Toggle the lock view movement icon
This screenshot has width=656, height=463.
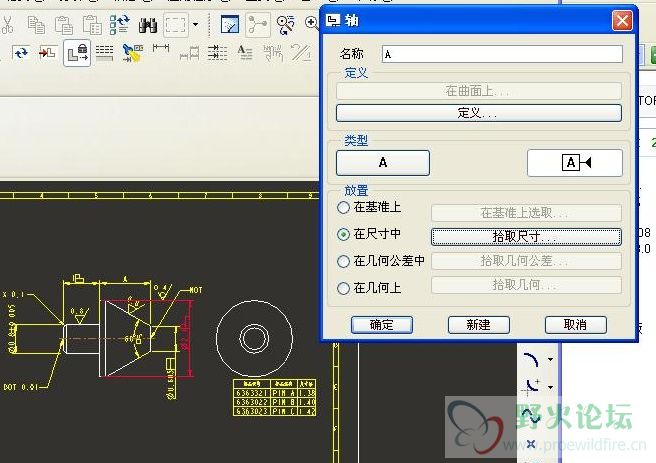tap(77, 53)
